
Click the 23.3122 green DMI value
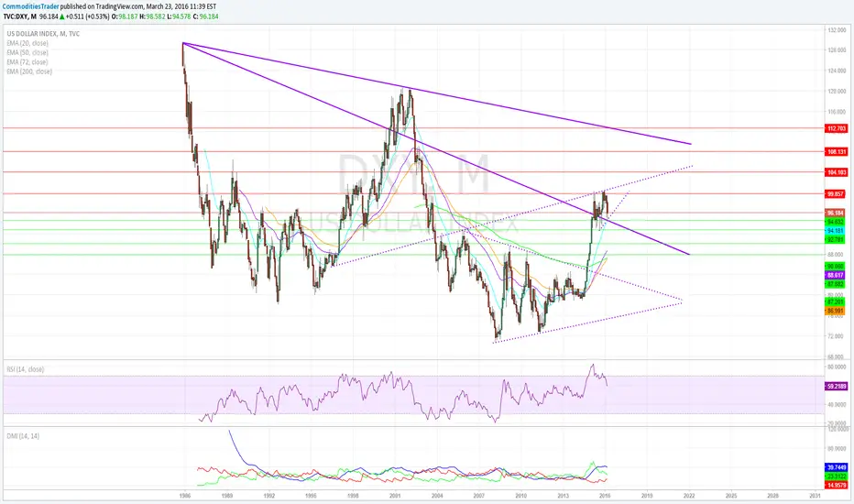[836, 477]
